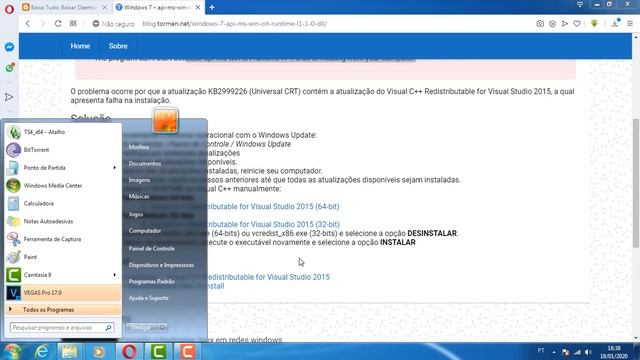The width and height of the screenshot is (640, 360).
Task: Click the Windows Start orb
Action: [x=12, y=351]
